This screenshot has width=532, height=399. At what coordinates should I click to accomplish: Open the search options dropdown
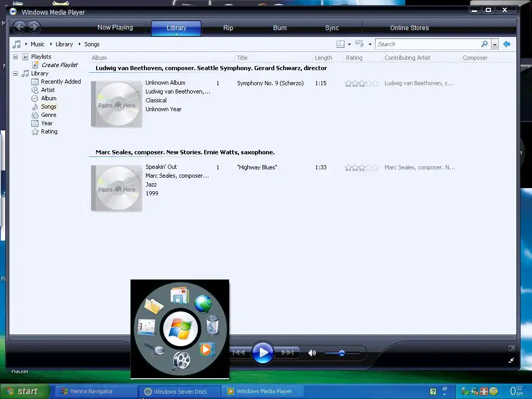(495, 45)
